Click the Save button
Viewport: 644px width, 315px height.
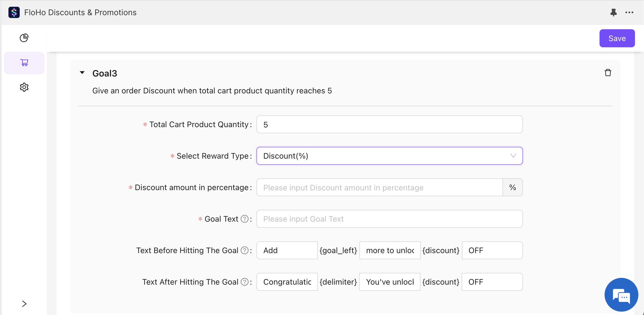[617, 38]
